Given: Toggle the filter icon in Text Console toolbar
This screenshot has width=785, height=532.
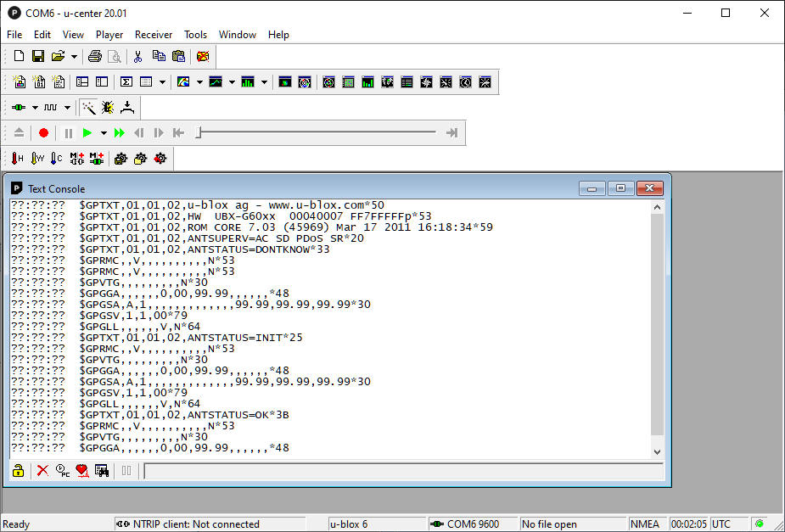Looking at the screenshot, I should pyautogui.click(x=102, y=470).
